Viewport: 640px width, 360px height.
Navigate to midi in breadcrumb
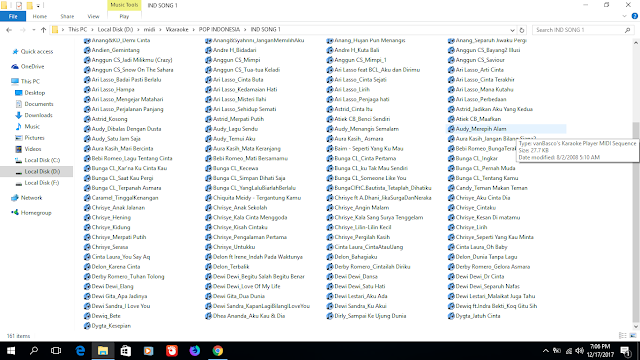[149, 30]
